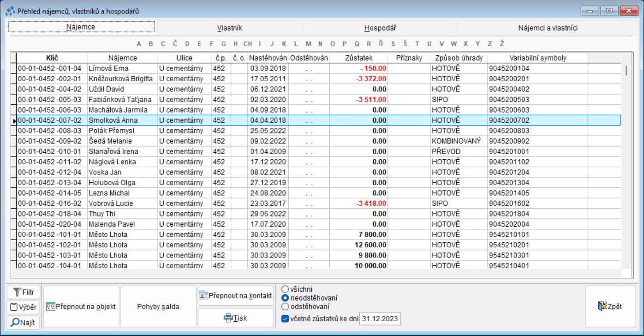Image resolution: width=644 pixels, height=336 pixels.
Task: Click the date field showing 31.12.2023
Action: point(380,319)
